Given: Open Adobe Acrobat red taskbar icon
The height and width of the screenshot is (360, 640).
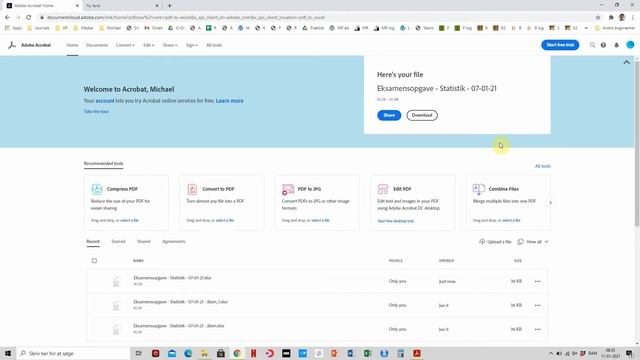Looking at the screenshot, I should click(x=417, y=353).
